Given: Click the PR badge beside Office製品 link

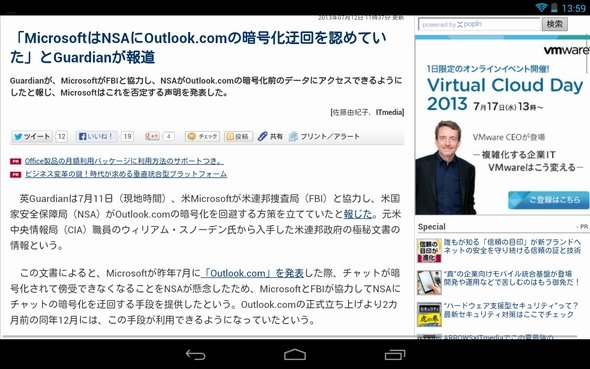Looking at the screenshot, I should [15, 161].
